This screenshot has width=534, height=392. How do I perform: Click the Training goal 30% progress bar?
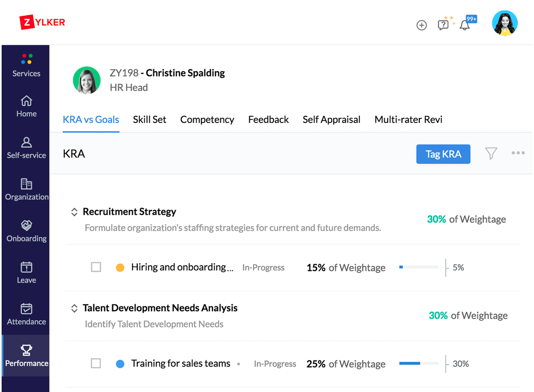419,363
